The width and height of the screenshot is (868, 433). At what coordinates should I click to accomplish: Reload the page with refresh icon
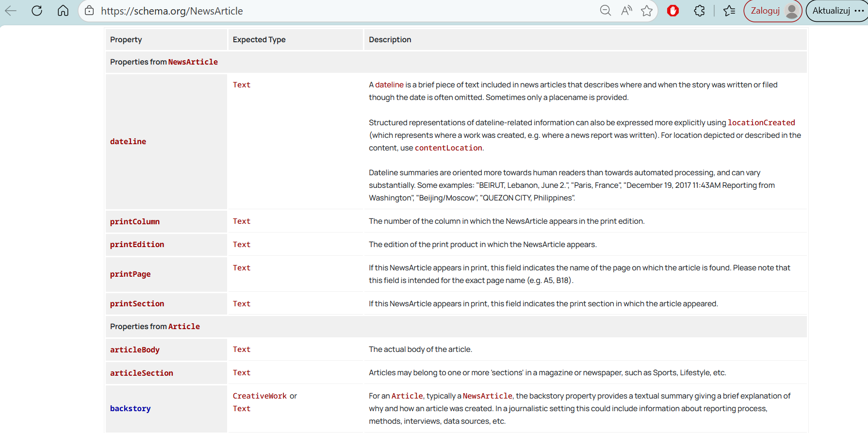point(37,11)
